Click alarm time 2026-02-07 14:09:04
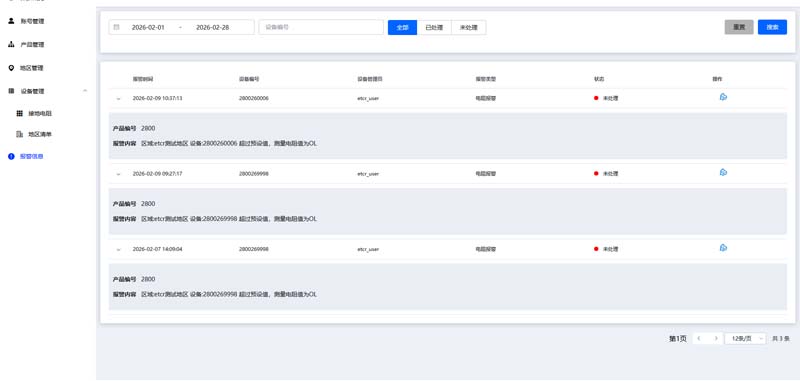 pyautogui.click(x=157, y=249)
